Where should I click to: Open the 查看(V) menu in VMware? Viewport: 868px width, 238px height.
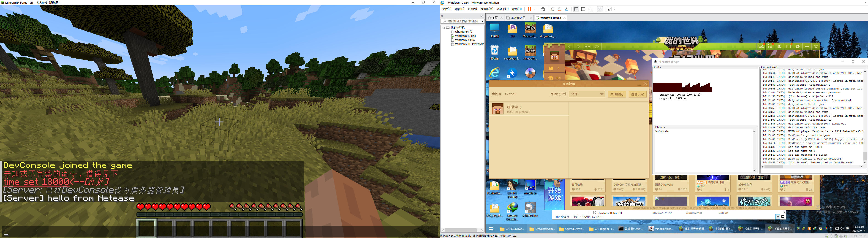click(x=472, y=9)
